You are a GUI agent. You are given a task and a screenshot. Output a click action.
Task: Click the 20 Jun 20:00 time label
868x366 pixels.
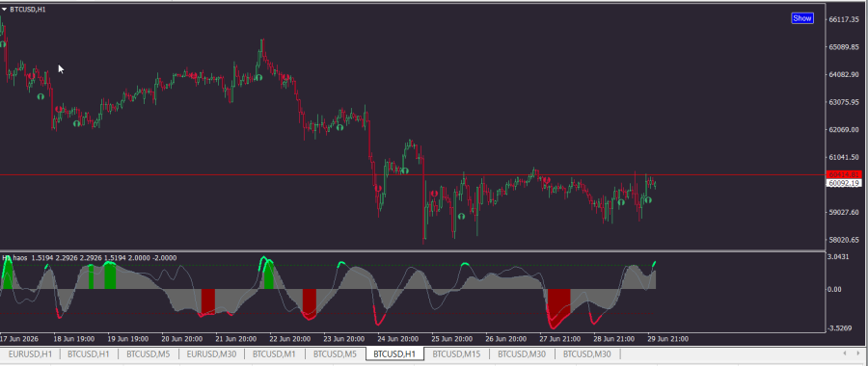point(181,339)
